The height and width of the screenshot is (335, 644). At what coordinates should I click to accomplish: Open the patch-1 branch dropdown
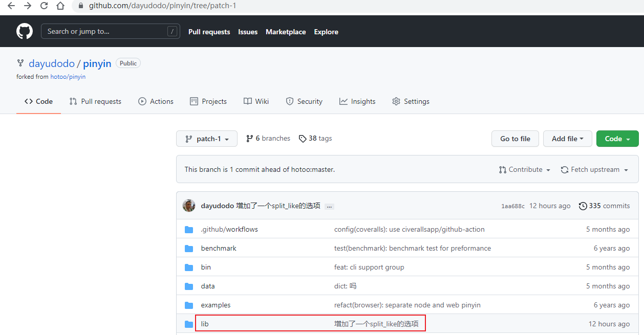pos(207,139)
